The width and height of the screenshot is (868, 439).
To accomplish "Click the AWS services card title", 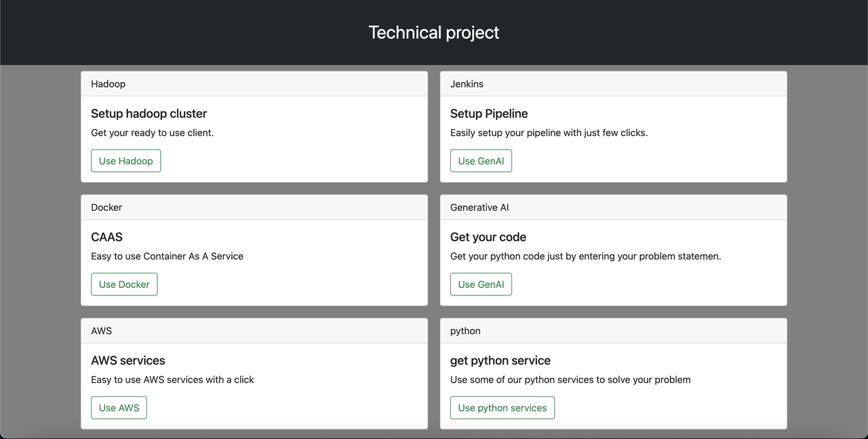I will (128, 360).
